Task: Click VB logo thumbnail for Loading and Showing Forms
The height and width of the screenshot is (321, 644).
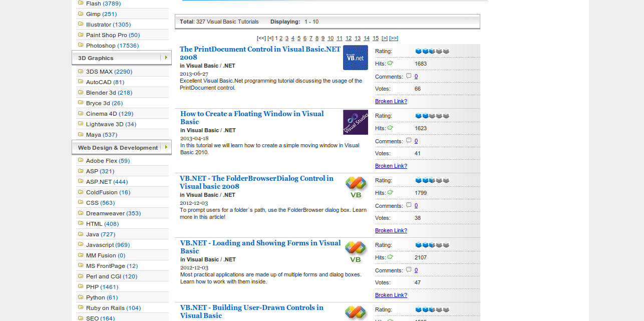Action: click(x=356, y=252)
